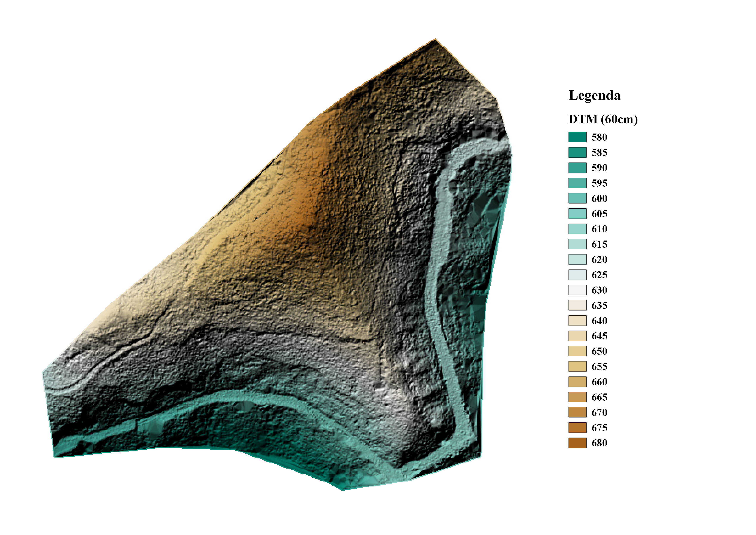The image size is (756, 535).
Task: Click the 680 legend value label
Action: (599, 443)
